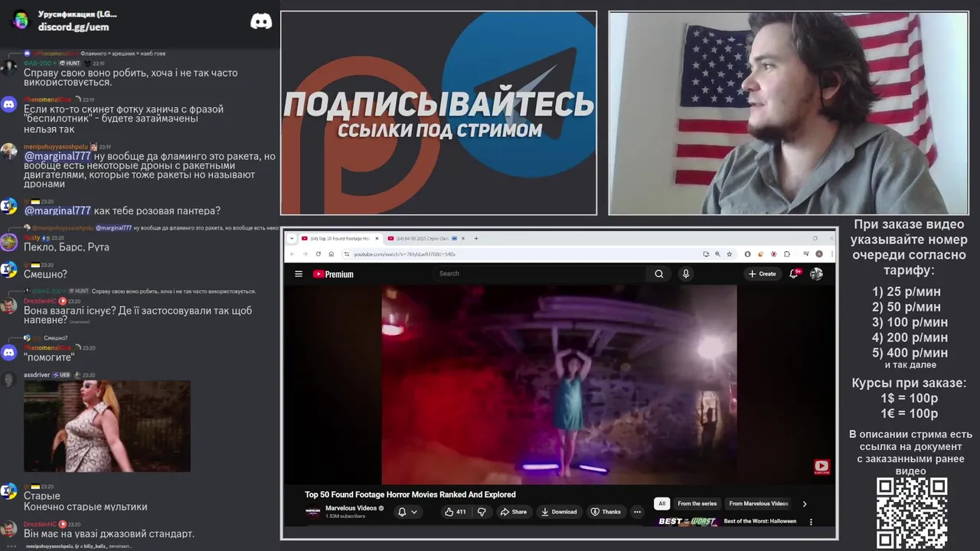This screenshot has width=980, height=551.
Task: Click into the YouTube search field
Action: (x=540, y=274)
